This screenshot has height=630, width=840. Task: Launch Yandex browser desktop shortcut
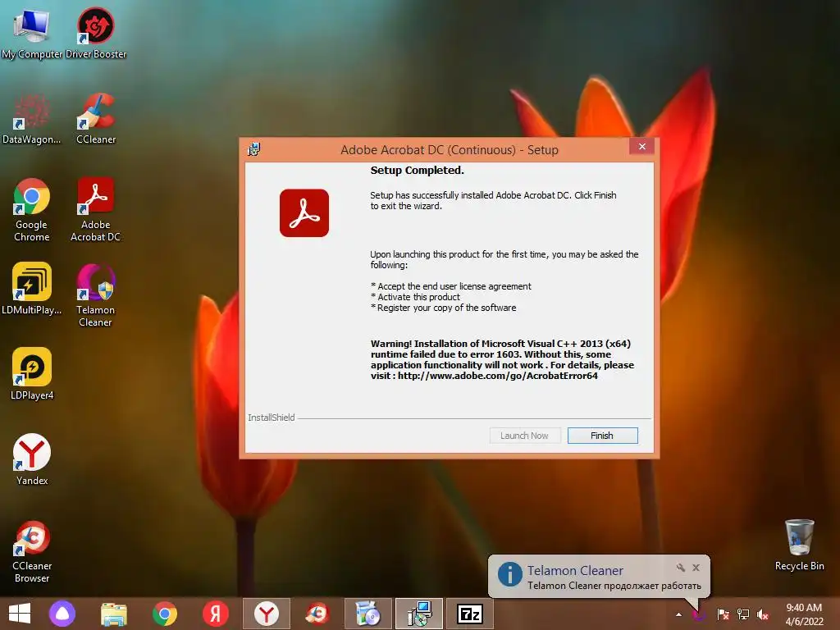click(32, 459)
